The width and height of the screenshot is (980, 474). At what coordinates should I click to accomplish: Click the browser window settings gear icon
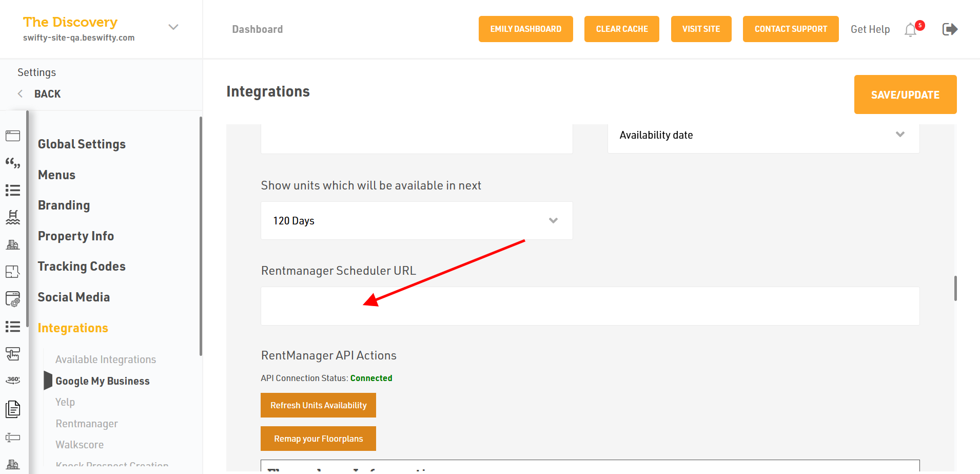13,299
